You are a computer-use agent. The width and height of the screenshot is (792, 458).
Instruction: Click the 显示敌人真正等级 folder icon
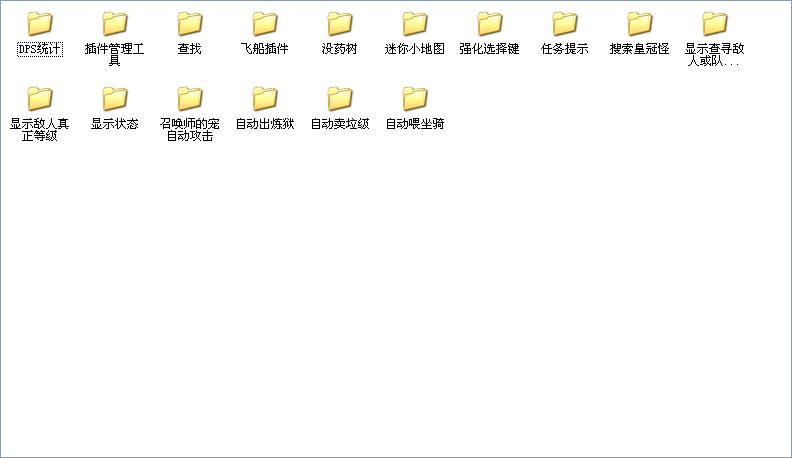(x=39, y=98)
